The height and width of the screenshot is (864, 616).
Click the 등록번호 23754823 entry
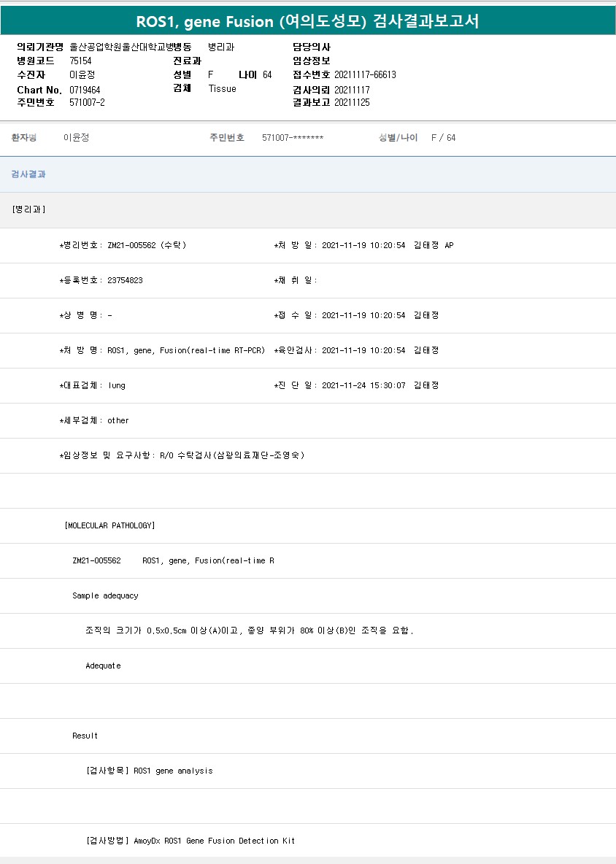[101, 280]
